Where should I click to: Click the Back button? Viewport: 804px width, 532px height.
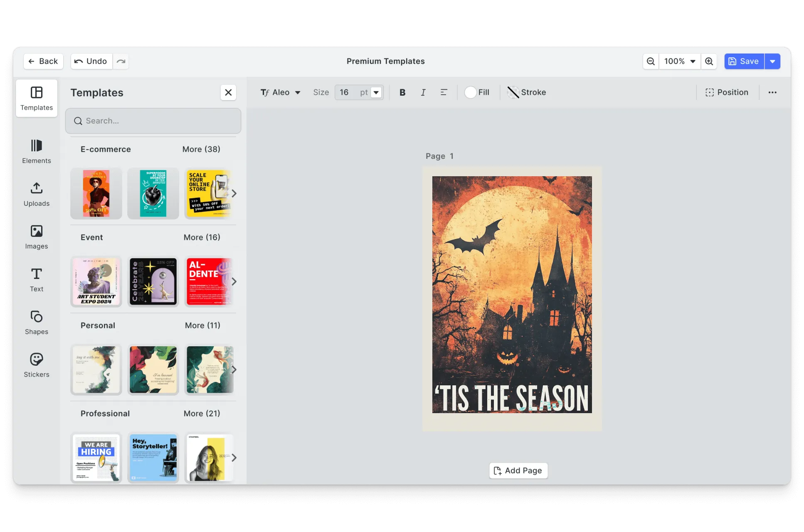(x=43, y=61)
